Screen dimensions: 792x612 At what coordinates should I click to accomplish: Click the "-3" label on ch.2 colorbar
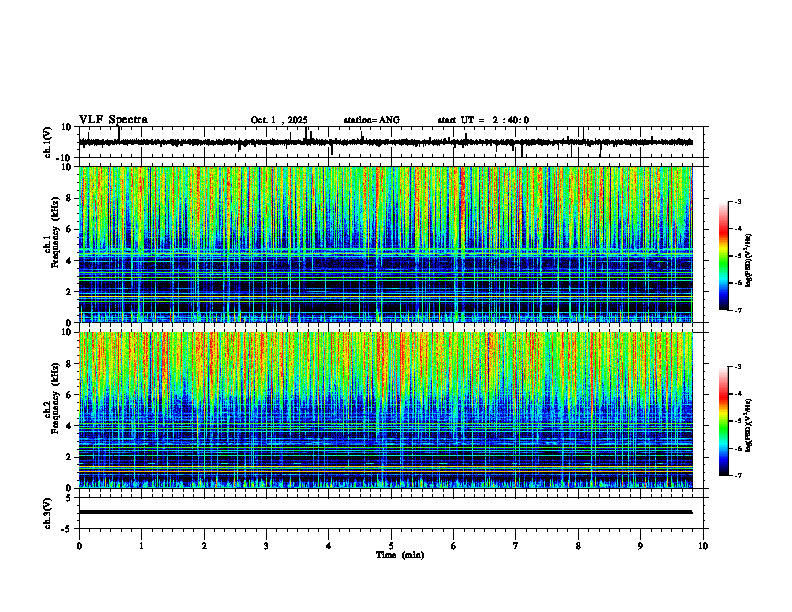tap(737, 367)
